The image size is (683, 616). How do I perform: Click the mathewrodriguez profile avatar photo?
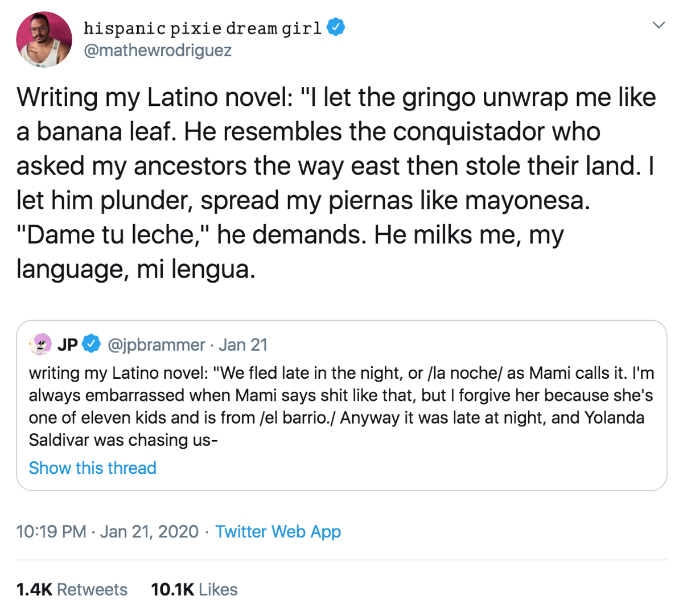pyautogui.click(x=44, y=40)
